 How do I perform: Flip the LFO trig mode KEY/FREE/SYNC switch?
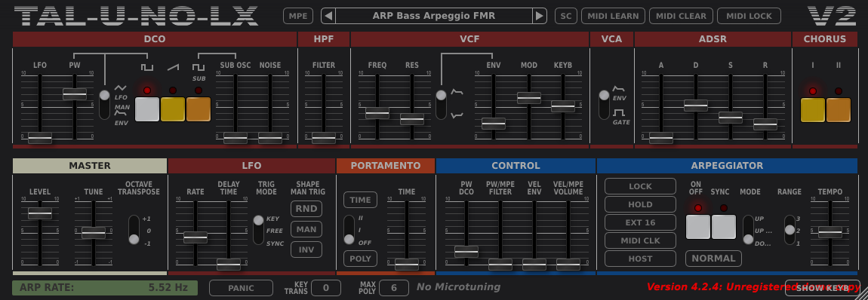[x=259, y=230]
